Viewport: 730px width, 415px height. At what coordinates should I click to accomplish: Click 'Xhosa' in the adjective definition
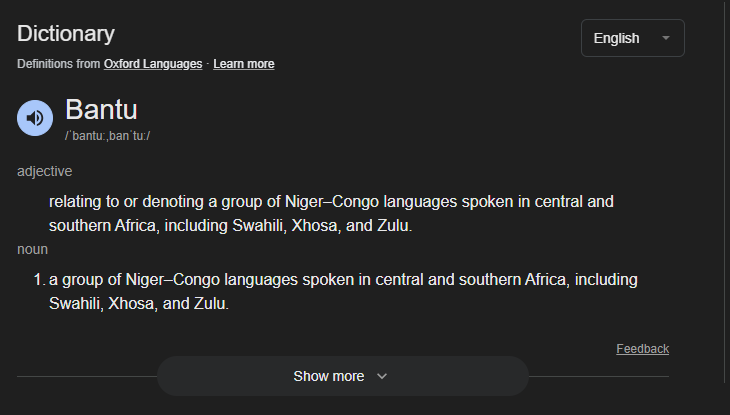(x=315, y=225)
